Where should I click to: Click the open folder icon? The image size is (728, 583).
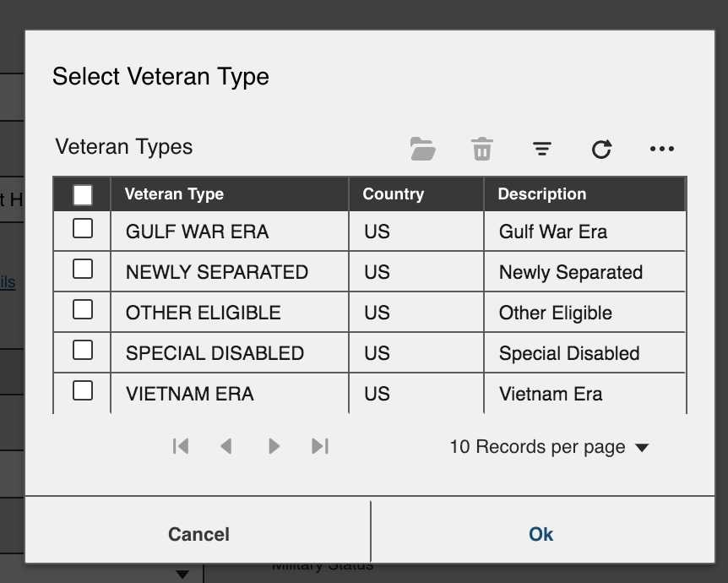[x=423, y=150]
